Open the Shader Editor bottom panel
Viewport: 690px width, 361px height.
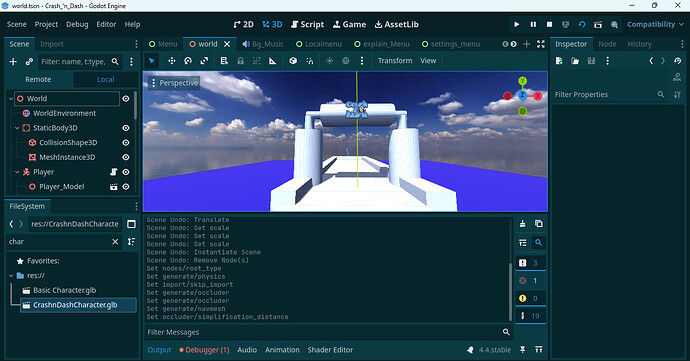tap(330, 350)
